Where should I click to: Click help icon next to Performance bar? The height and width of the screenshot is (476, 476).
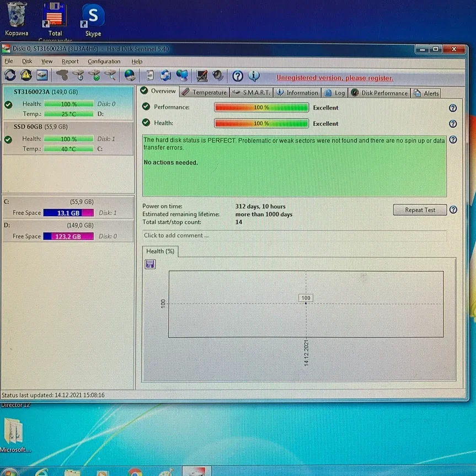pos(453,108)
